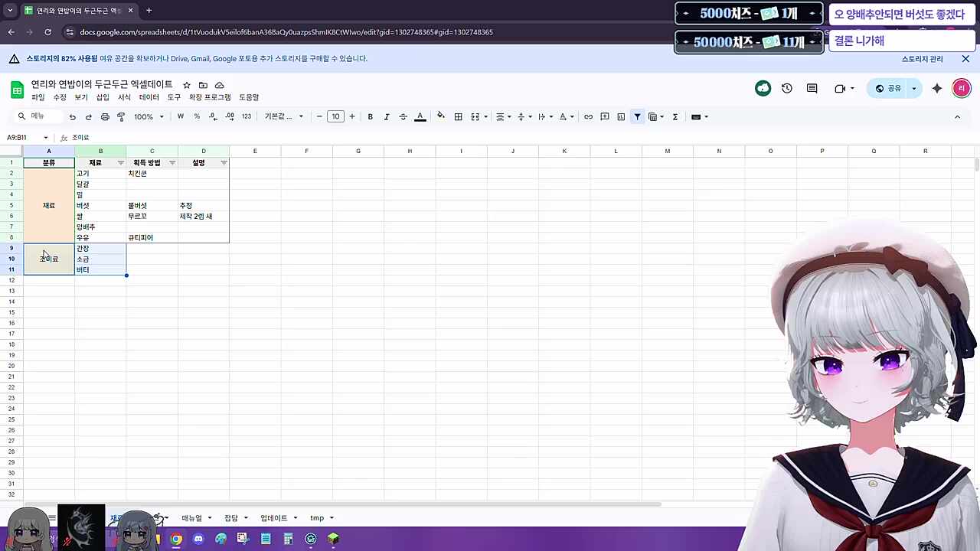980x551 pixels.
Task: Open the text color picker
Action: pyautogui.click(x=420, y=117)
